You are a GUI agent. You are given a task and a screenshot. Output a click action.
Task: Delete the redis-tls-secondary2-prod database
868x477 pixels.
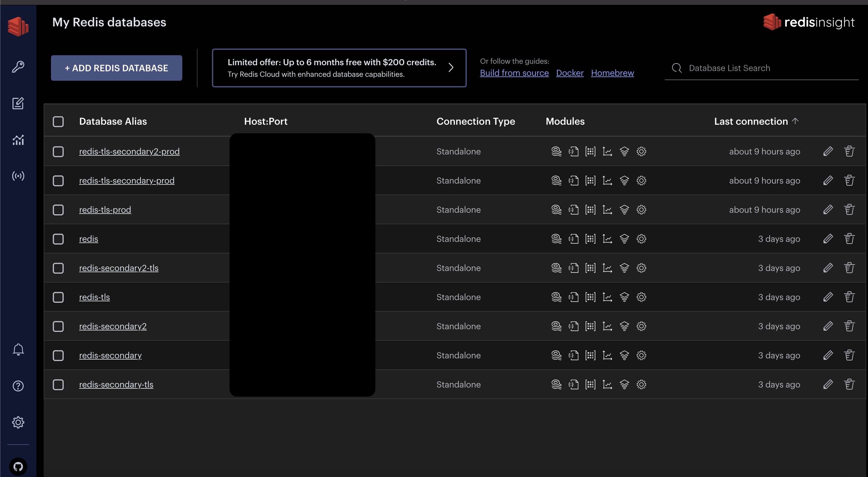pos(849,151)
